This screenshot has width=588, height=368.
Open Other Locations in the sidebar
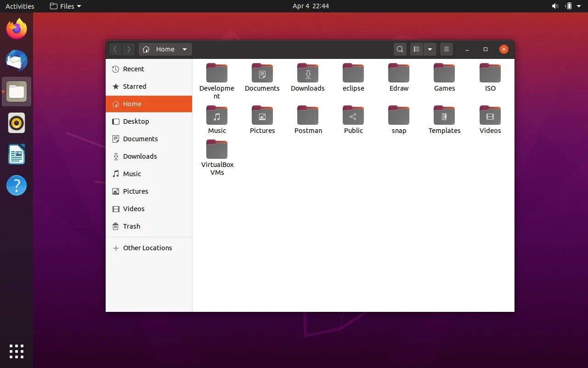pos(149,248)
